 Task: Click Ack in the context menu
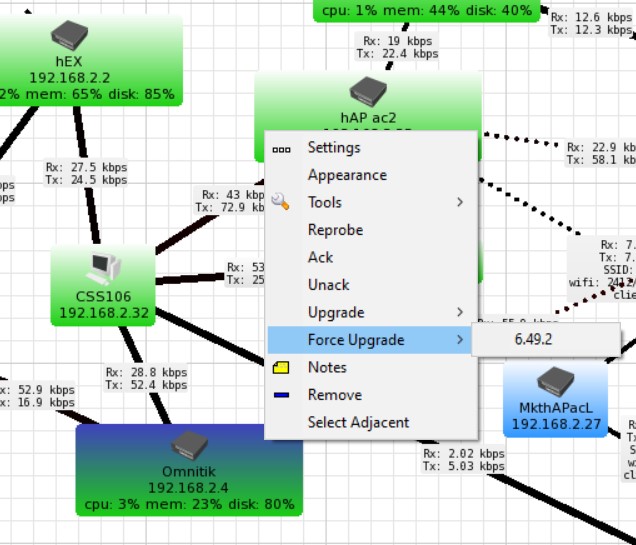(x=371, y=257)
